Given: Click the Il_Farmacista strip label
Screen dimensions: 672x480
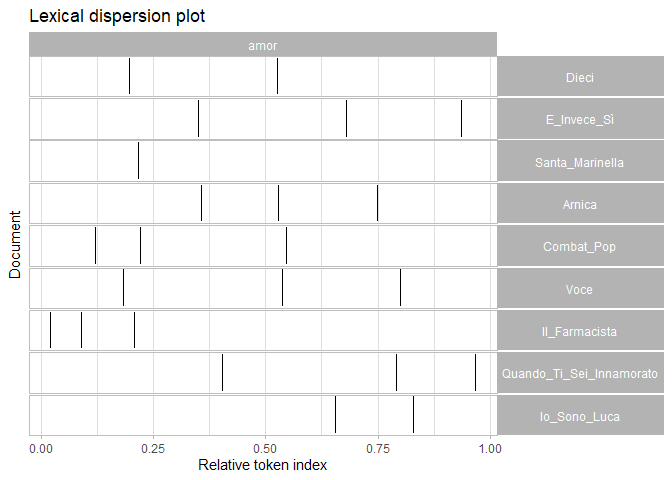Looking at the screenshot, I should (580, 332).
